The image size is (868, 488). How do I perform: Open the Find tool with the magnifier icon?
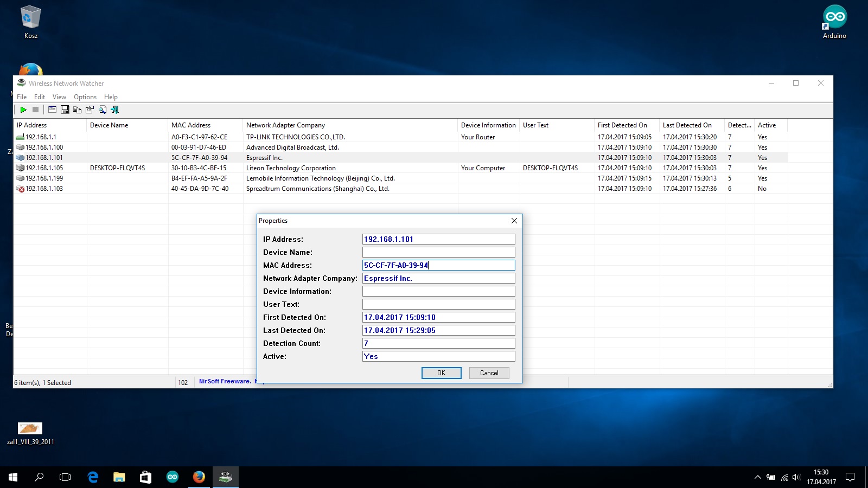(x=103, y=110)
